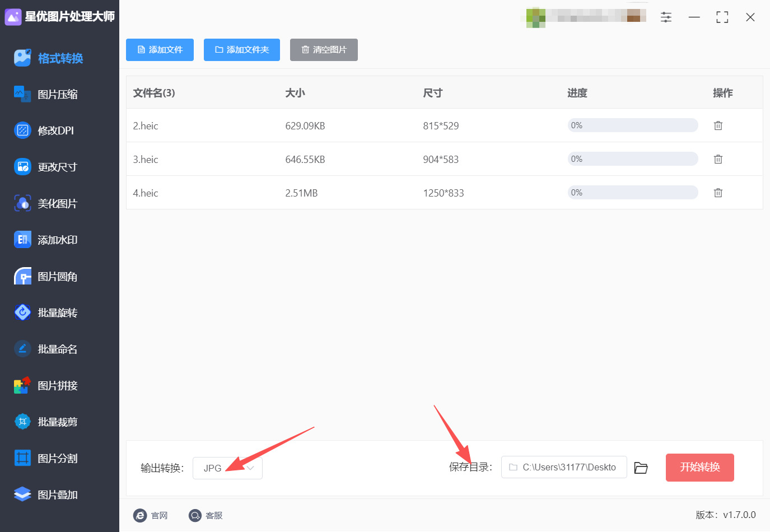770x532 pixels.
Task: Click the 图片压缩 sidebar icon
Action: coord(22,94)
